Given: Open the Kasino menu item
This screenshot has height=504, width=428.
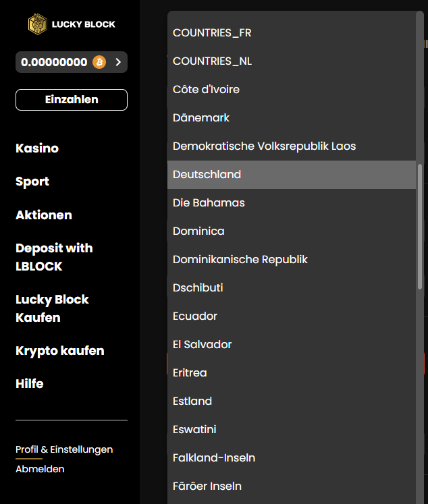Looking at the screenshot, I should [37, 148].
